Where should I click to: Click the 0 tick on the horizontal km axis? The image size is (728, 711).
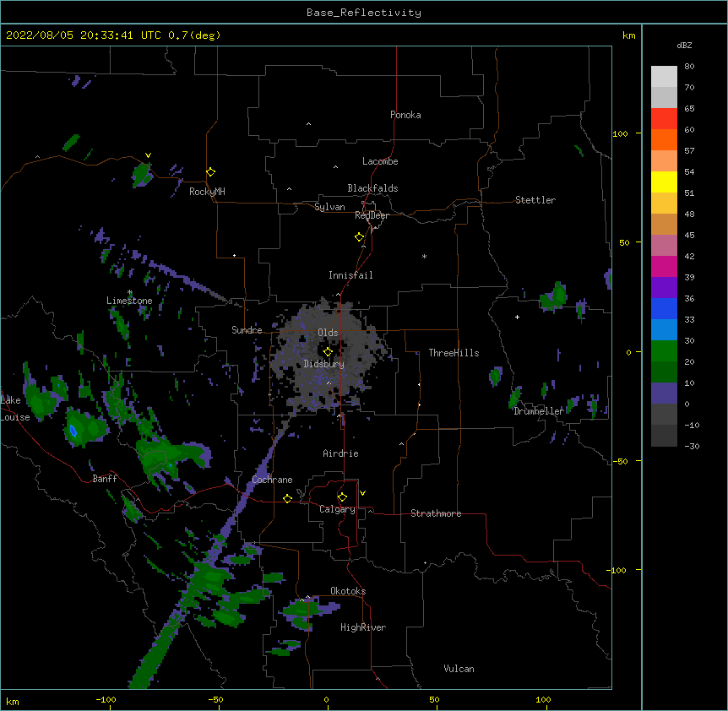[x=326, y=699]
